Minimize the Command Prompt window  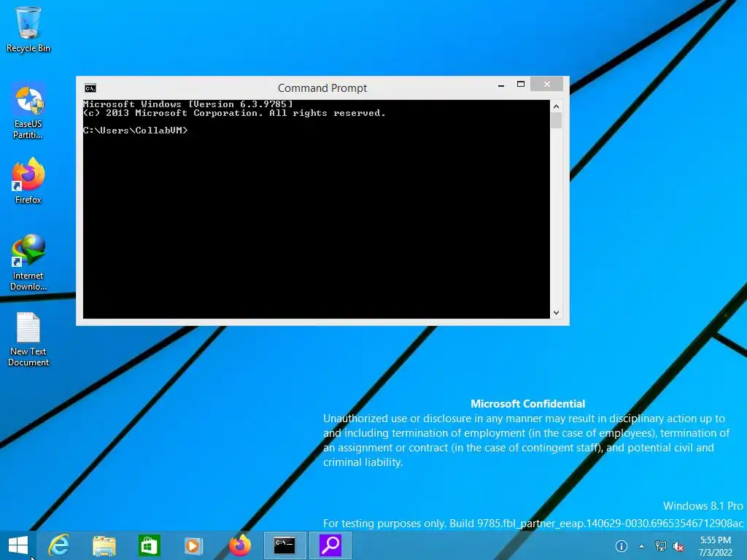[500, 85]
